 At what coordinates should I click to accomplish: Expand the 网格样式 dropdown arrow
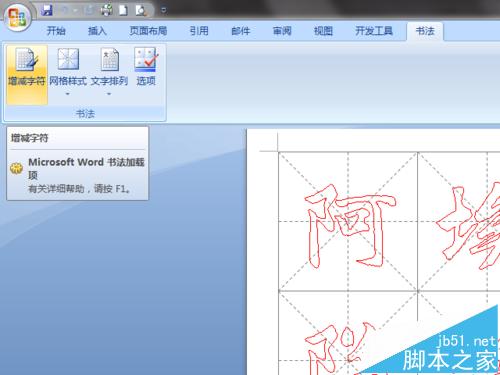pos(68,94)
